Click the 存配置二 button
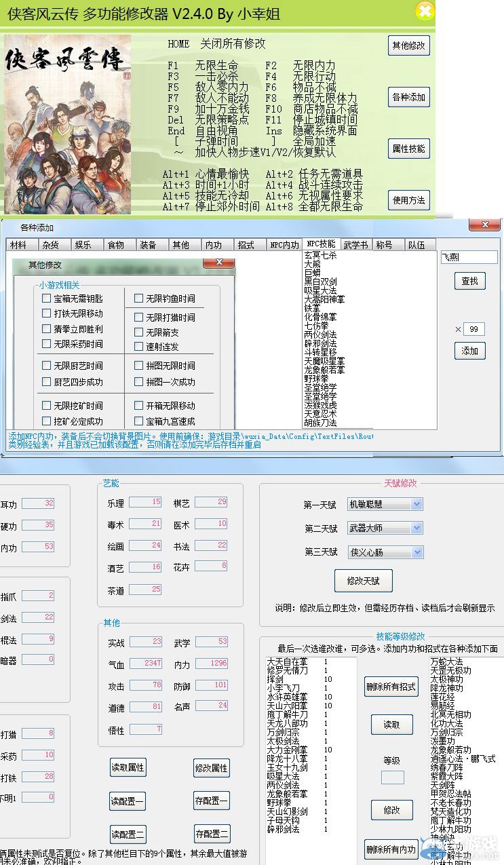 (212, 834)
